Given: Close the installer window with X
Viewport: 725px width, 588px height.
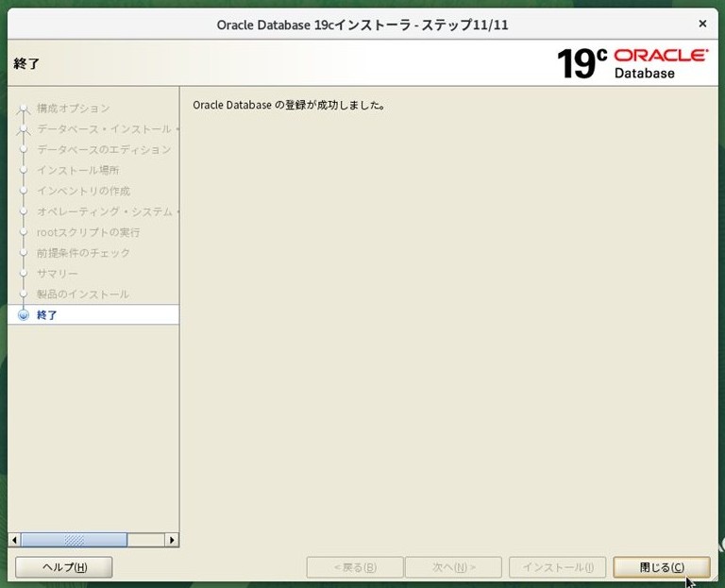Looking at the screenshot, I should coord(702,24).
